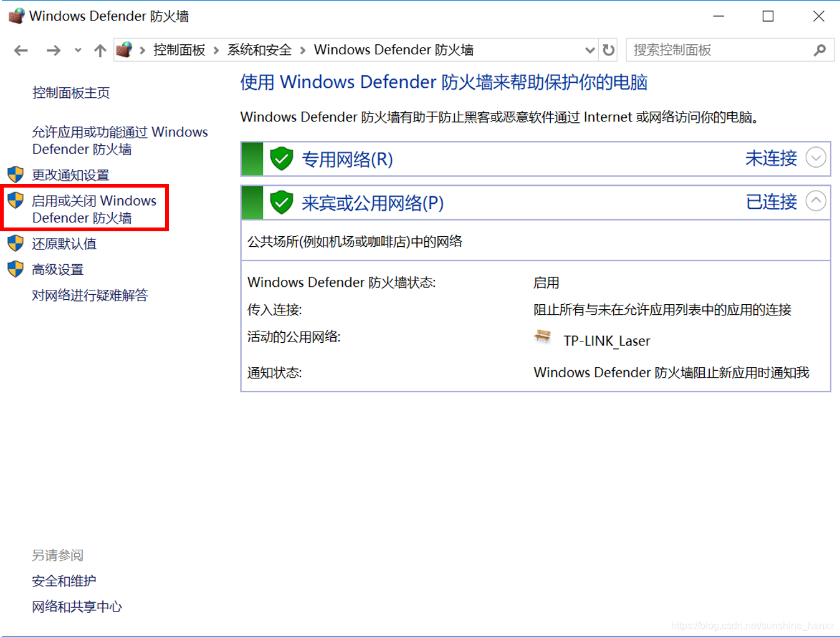This screenshot has width=840, height=637.
Task: Go up one level with up arrow
Action: click(100, 50)
